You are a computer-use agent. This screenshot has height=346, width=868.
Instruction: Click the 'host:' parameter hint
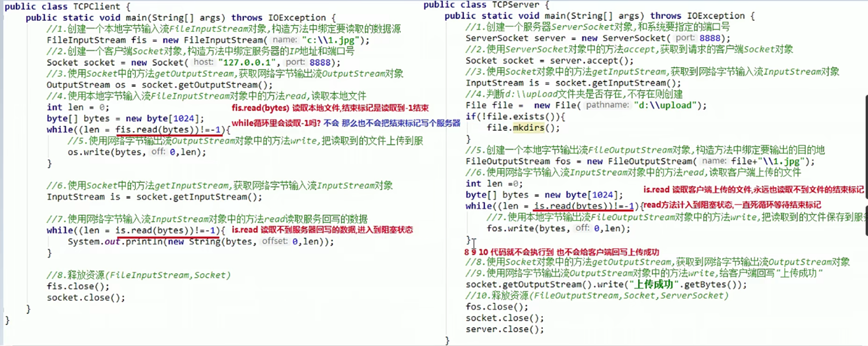tap(203, 62)
